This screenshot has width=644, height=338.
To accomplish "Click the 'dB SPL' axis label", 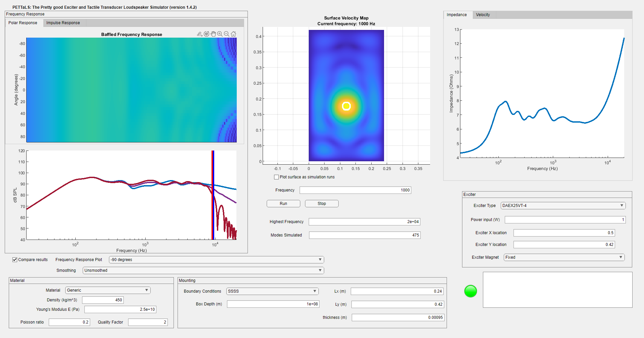I will (15, 195).
